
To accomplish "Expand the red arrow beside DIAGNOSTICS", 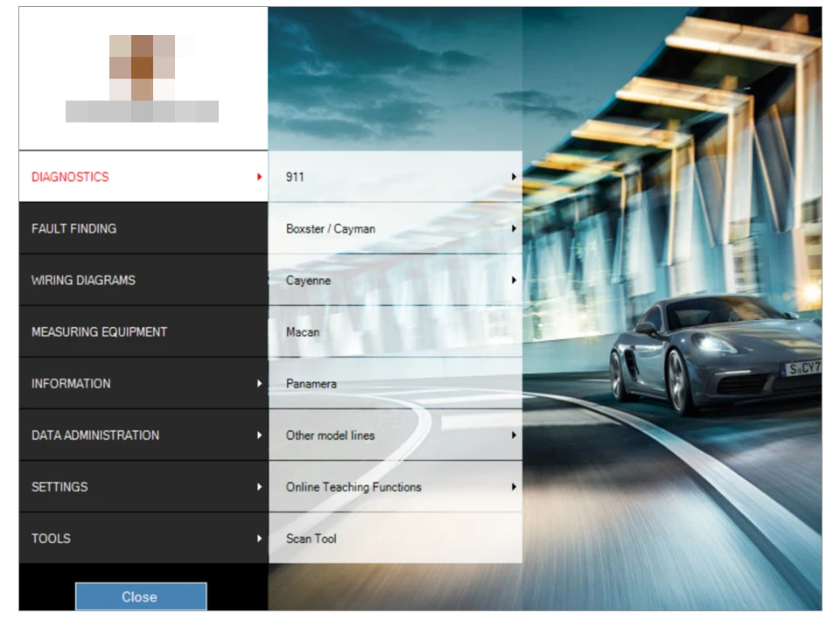I will click(x=259, y=177).
